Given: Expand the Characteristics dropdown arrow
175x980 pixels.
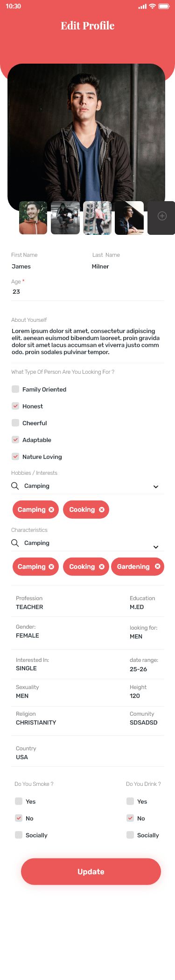Looking at the screenshot, I should coord(156,547).
